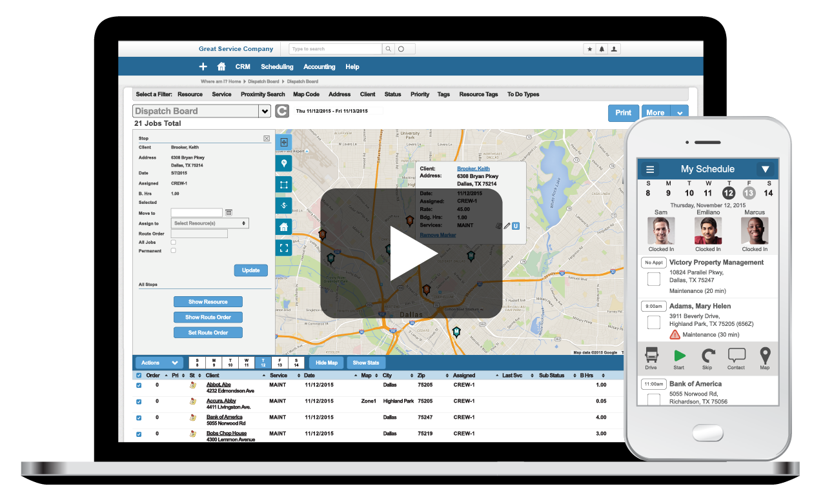823x504 pixels.
Task: Expand the More button arrow
Action: click(680, 112)
